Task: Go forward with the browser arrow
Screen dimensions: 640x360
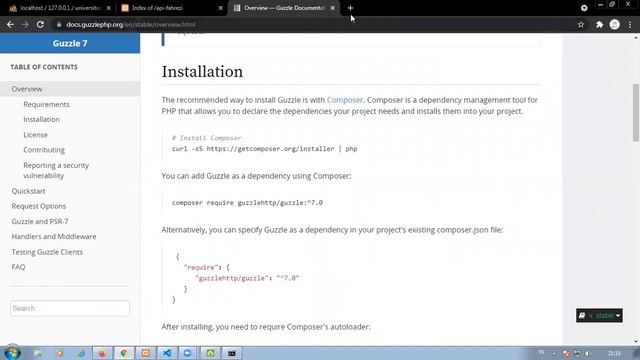Action: pyautogui.click(x=25, y=24)
